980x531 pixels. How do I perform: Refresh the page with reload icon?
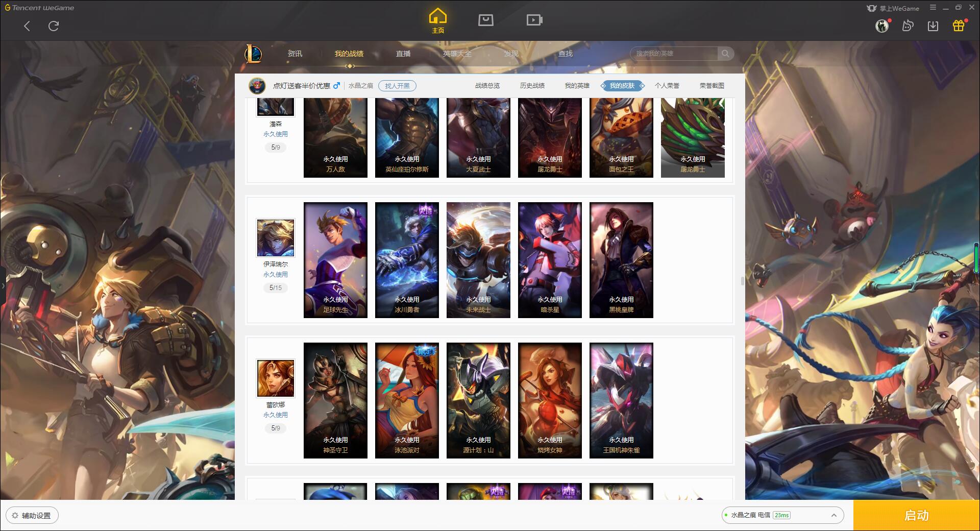(54, 26)
